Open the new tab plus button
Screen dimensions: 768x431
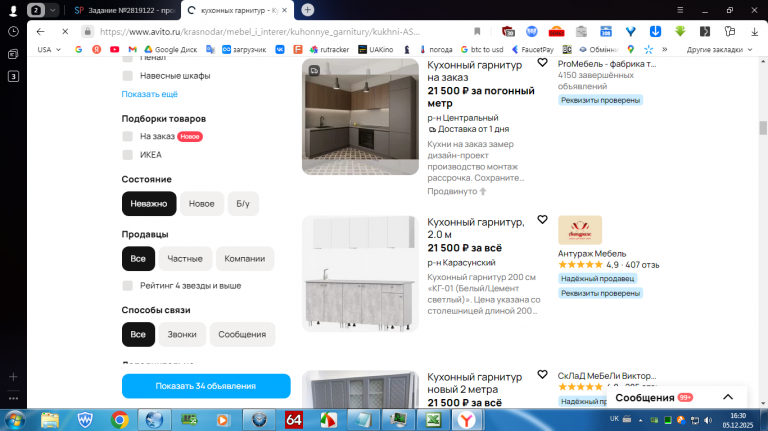pos(308,10)
